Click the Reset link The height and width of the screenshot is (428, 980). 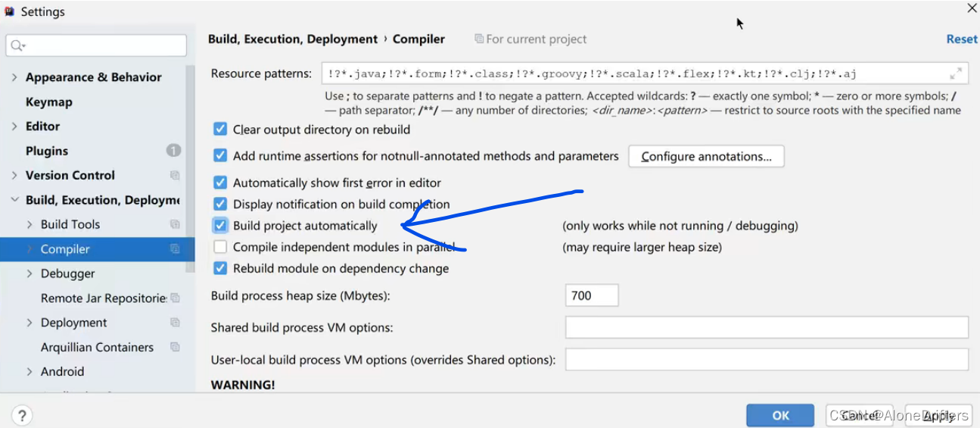coord(962,39)
